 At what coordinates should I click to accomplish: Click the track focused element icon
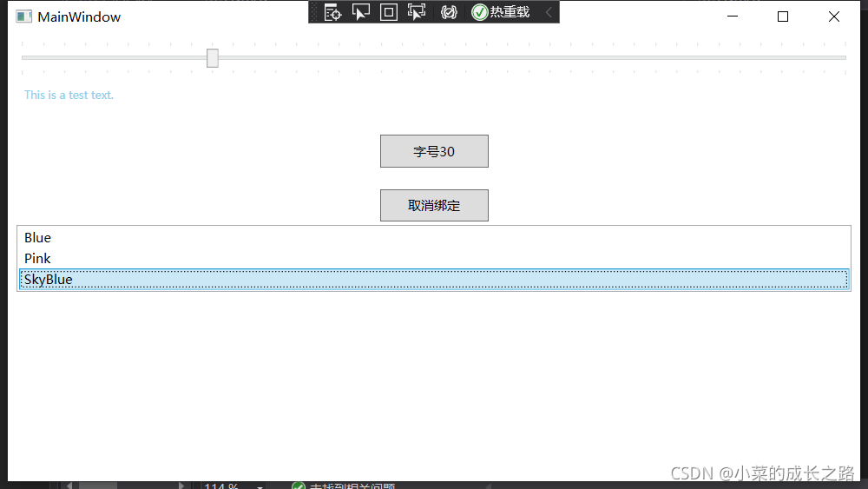coord(417,12)
